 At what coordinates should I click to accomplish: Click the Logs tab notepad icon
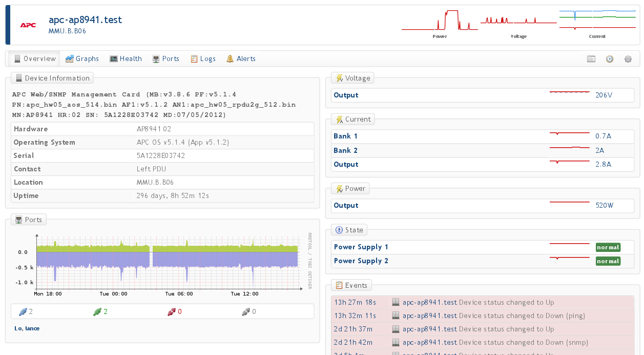(x=194, y=58)
